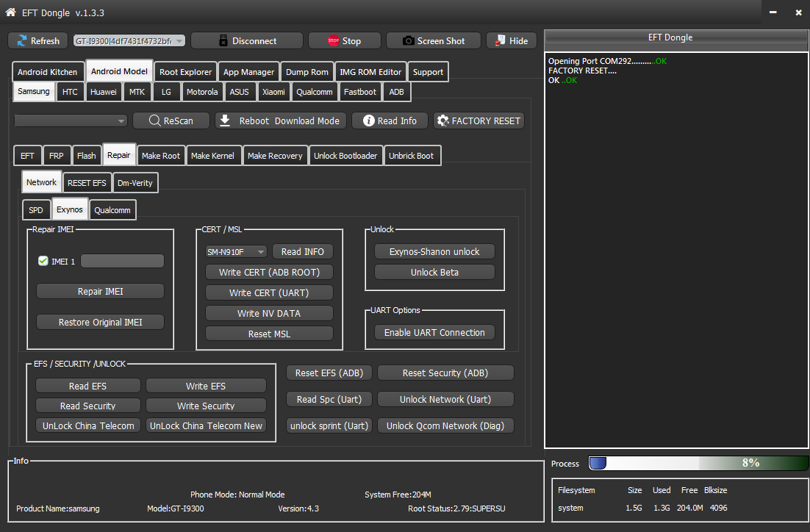Click the home icon in title bar
Image resolution: width=810 pixels, height=532 pixels.
pos(10,12)
